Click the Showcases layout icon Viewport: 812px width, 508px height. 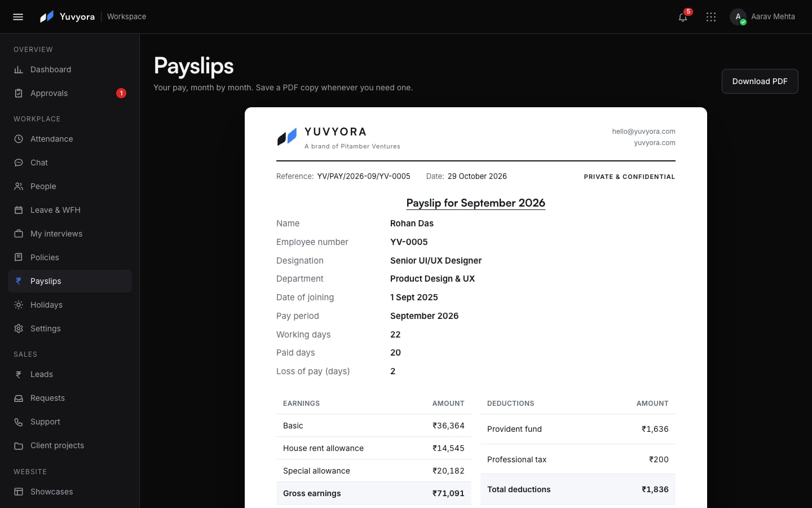19,492
